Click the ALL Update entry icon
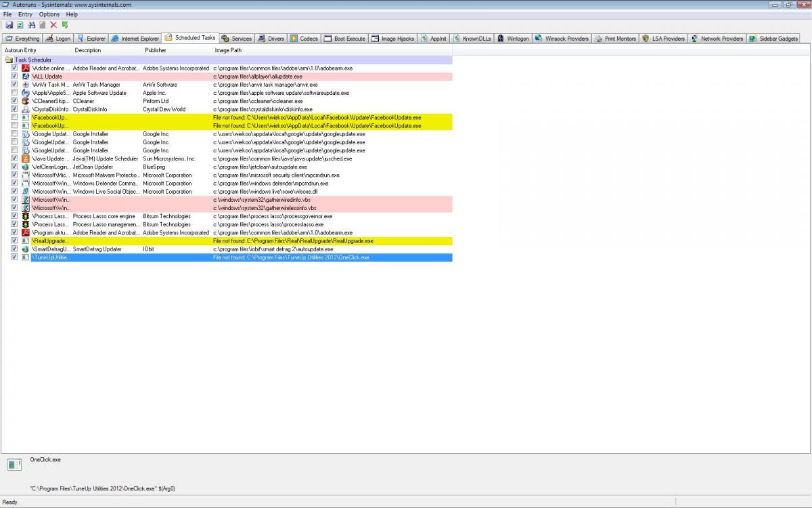 tap(26, 77)
